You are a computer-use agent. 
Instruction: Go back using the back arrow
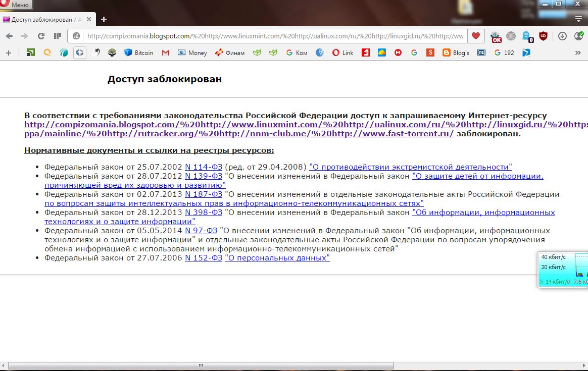pyautogui.click(x=9, y=36)
